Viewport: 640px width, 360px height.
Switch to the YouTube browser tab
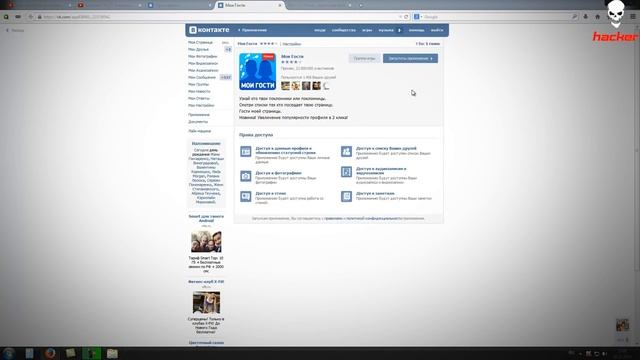click(109, 5)
